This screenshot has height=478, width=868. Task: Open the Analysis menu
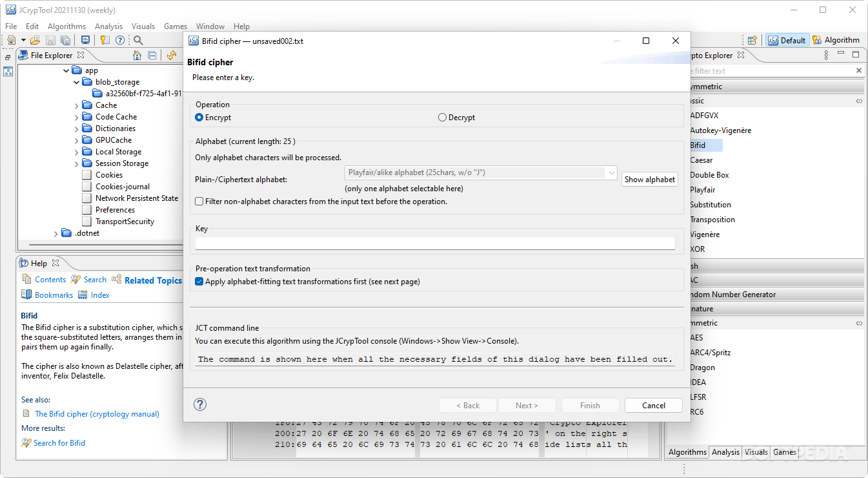[x=108, y=26]
